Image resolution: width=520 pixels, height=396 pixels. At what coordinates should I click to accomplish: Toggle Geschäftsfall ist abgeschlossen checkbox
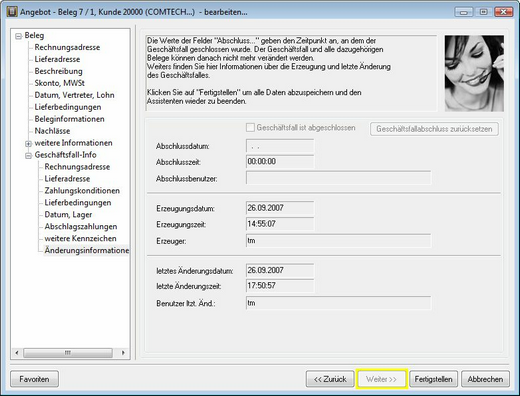tap(250, 128)
